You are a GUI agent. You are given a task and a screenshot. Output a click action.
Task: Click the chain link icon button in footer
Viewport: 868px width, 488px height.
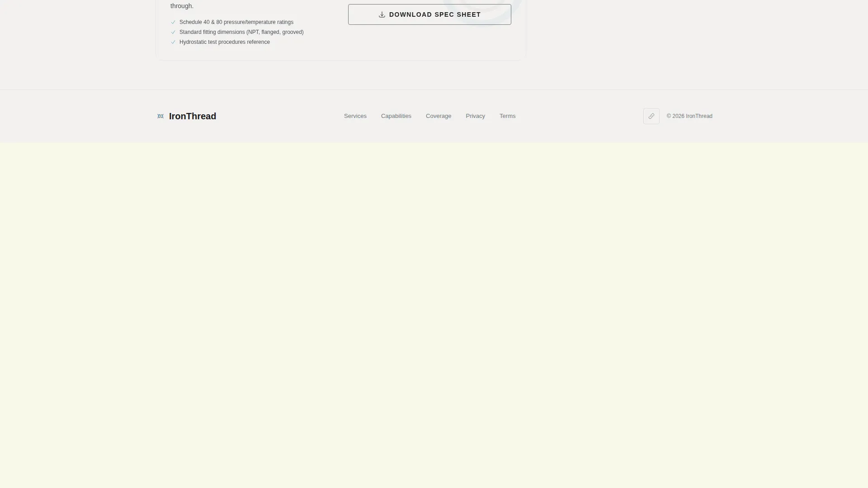(651, 116)
